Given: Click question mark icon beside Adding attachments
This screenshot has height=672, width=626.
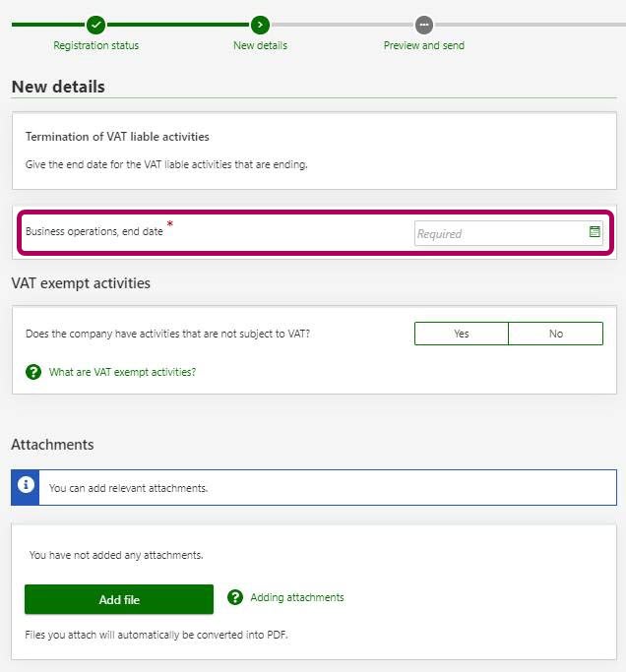Looking at the screenshot, I should (235, 597).
